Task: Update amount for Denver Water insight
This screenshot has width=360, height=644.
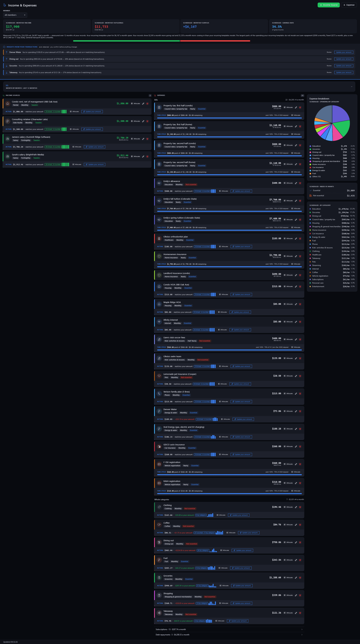Action: pos(344,52)
